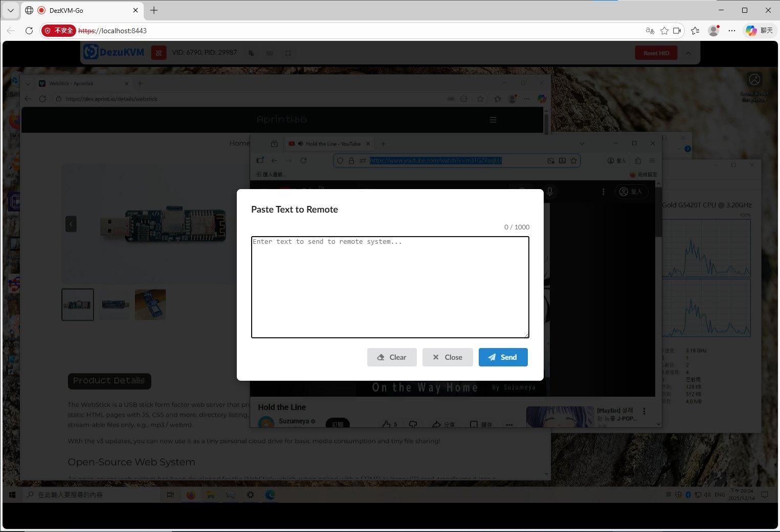Open the favorites list icon
The image size is (780, 532).
click(695, 31)
